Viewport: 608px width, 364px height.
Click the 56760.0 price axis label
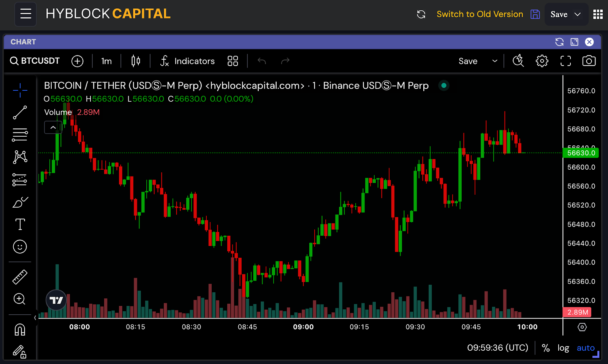click(x=581, y=91)
